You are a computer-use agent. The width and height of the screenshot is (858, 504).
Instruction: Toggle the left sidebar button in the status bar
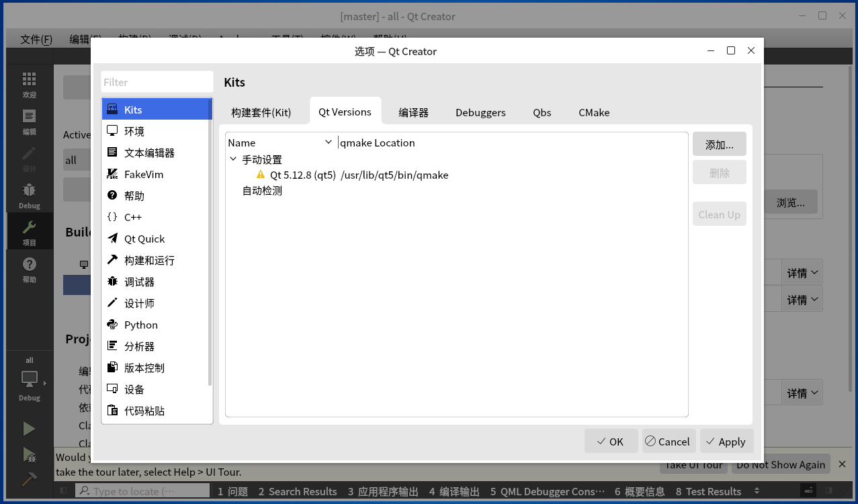[x=63, y=491]
